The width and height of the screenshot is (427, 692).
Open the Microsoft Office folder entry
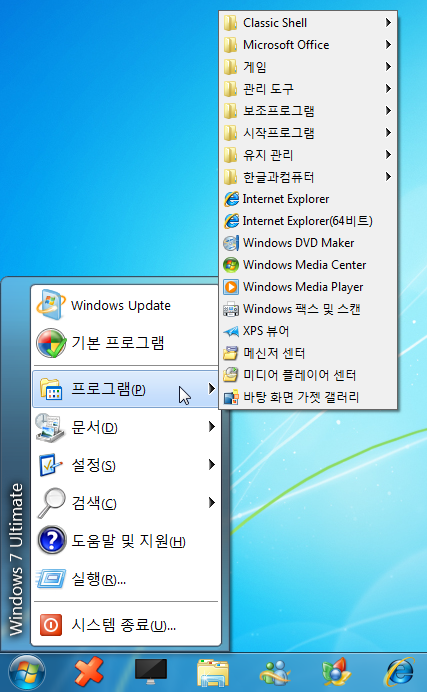click(308, 45)
